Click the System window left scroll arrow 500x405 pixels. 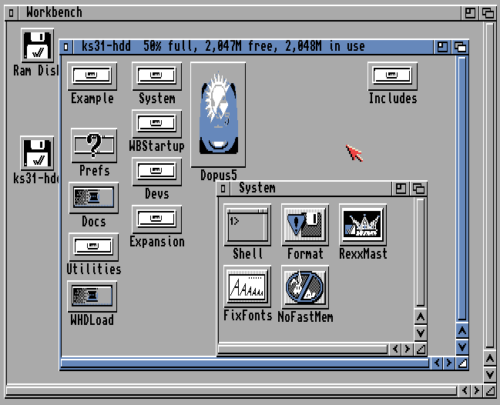(x=395, y=349)
